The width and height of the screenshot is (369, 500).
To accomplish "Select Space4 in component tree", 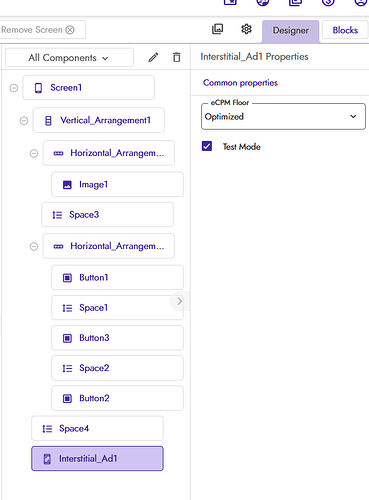I will pos(97,428).
